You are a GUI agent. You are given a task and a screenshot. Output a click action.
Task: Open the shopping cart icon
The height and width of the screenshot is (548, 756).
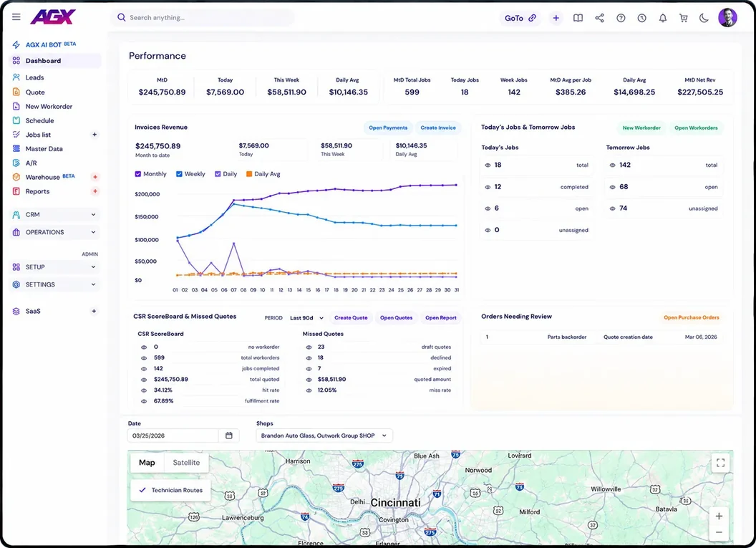684,18
